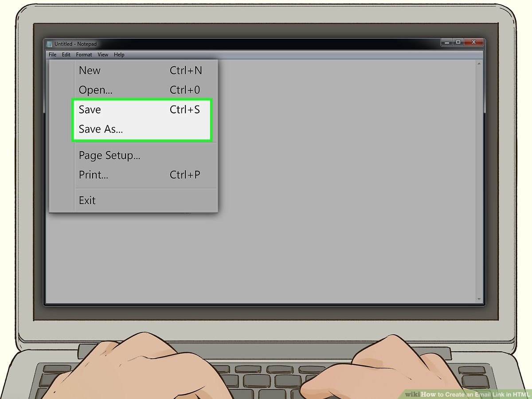
Task: Click the scrollbar up arrow
Action: (479, 64)
